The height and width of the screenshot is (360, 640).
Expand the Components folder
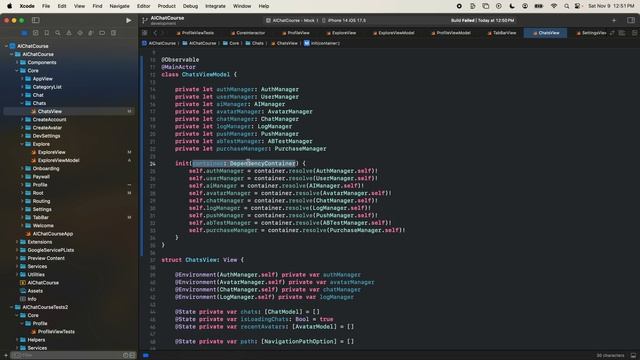(x=17, y=62)
